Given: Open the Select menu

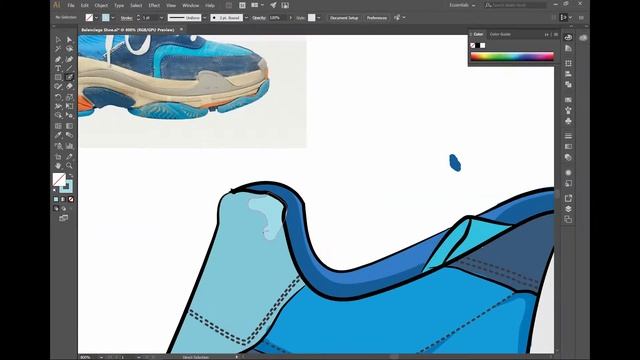Looking at the screenshot, I should (x=136, y=6).
